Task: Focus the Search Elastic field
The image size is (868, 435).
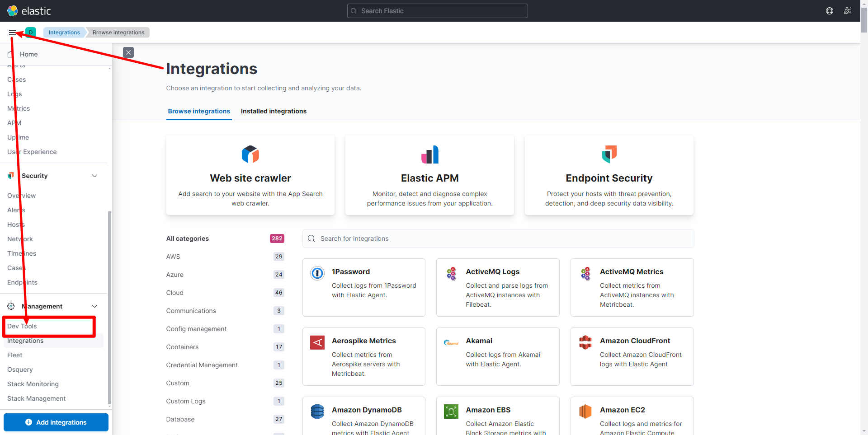Action: coord(437,11)
